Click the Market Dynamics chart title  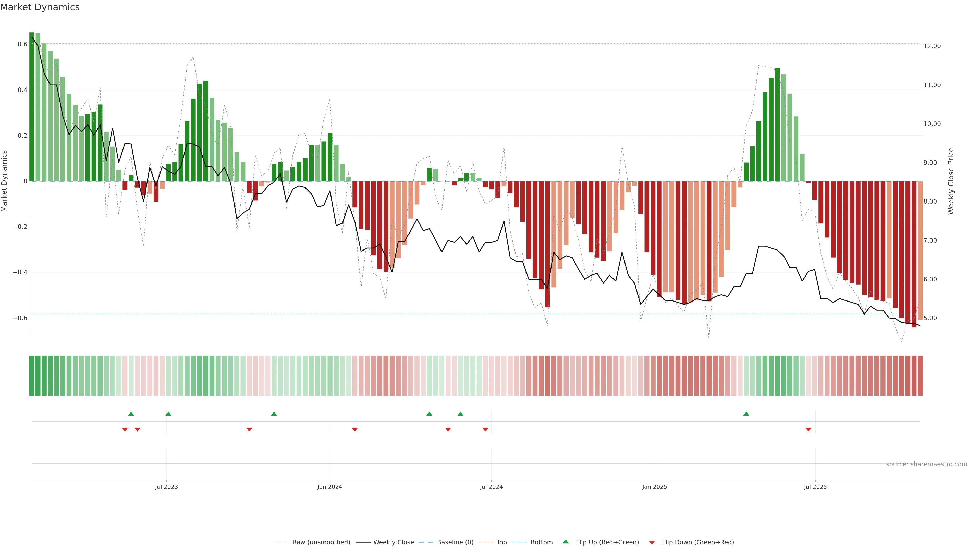pyautogui.click(x=40, y=7)
